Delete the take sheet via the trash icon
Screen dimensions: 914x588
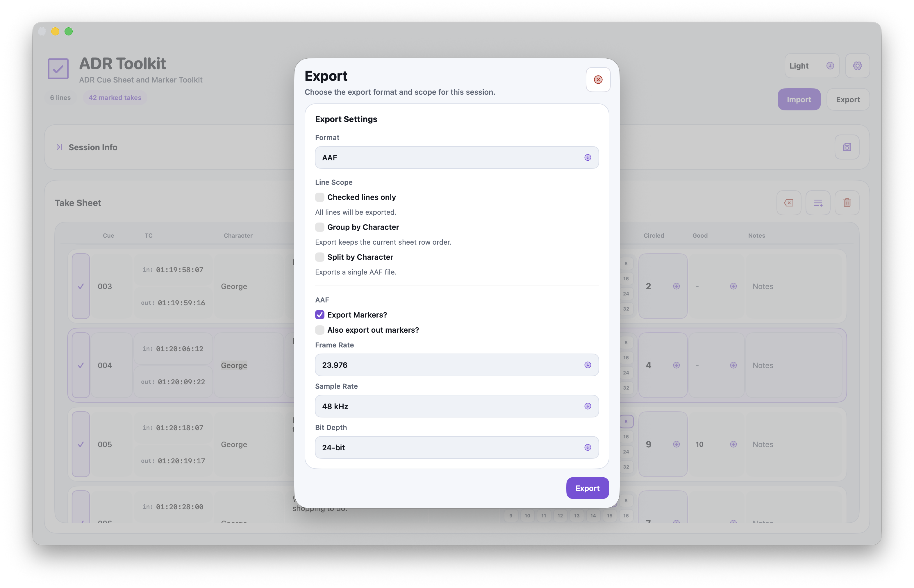(847, 203)
